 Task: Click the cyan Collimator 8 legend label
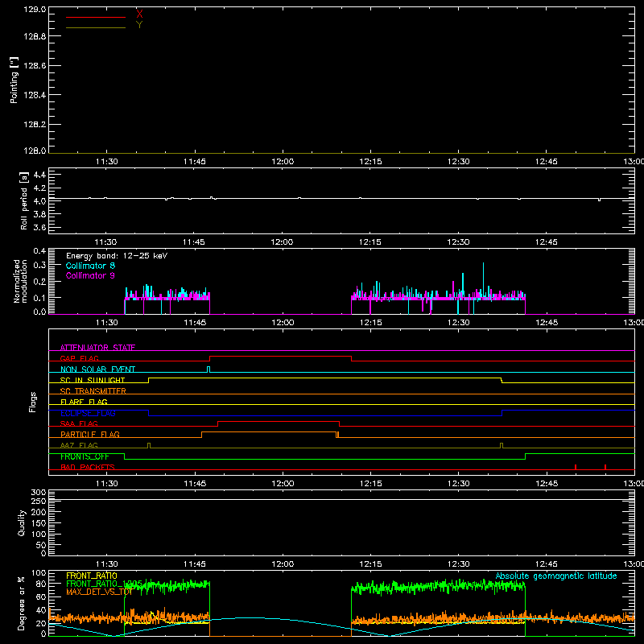pos(90,266)
